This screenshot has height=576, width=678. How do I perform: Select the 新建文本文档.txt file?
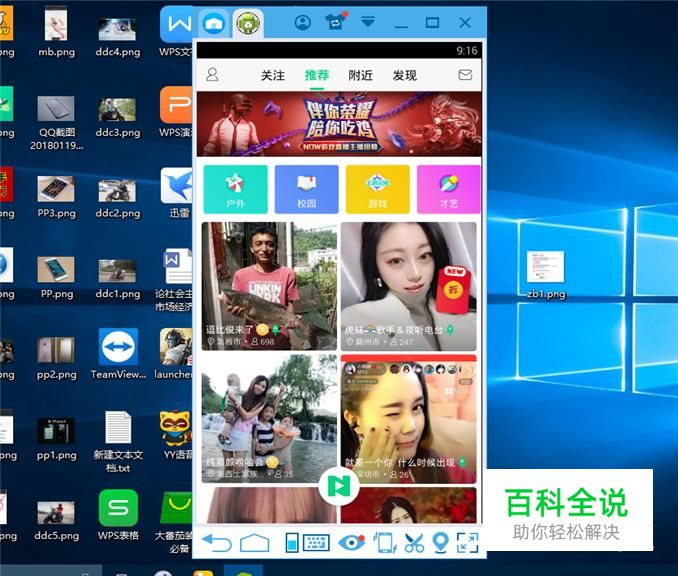pos(118,442)
